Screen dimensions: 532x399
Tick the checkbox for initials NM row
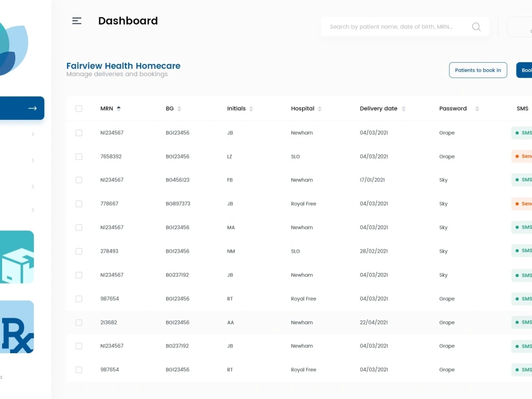click(x=79, y=251)
